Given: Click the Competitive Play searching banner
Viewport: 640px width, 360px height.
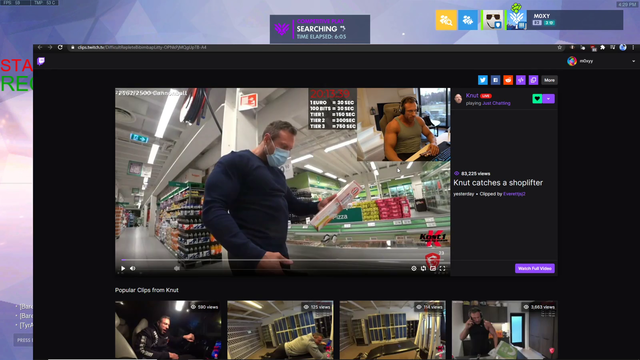Looking at the screenshot, I should pyautogui.click(x=320, y=29).
